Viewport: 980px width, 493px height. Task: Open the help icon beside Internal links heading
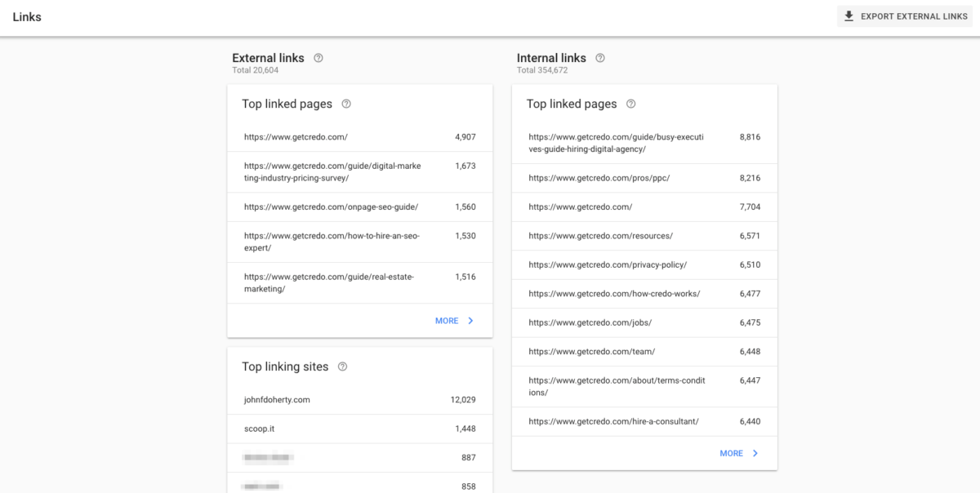click(x=600, y=57)
